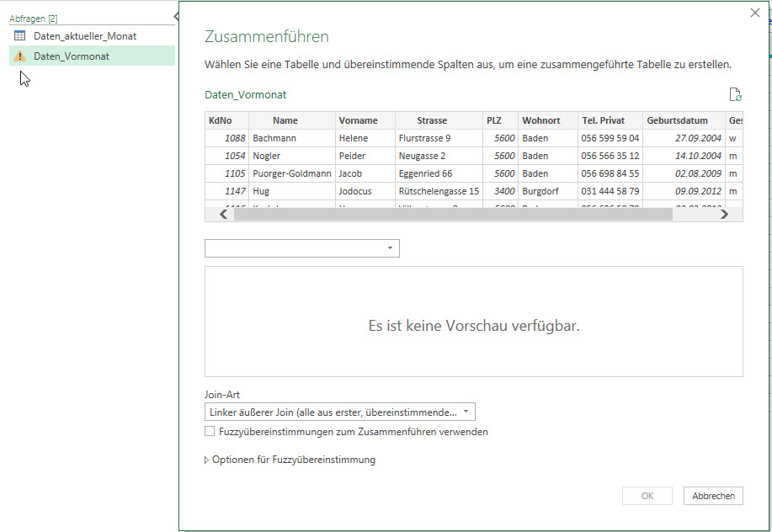
Task: Click the table icon beside Daten_aktueller_Monat
Action: point(20,36)
